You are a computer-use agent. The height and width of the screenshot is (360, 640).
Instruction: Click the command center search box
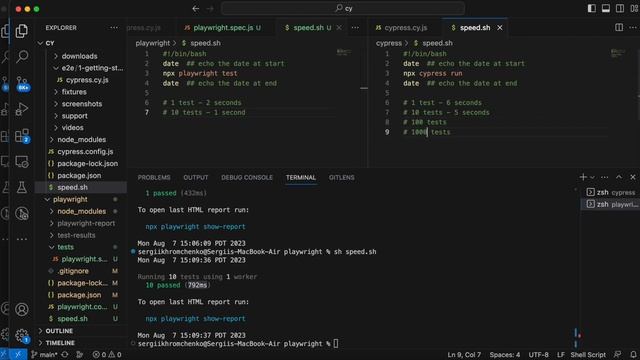[x=343, y=8]
